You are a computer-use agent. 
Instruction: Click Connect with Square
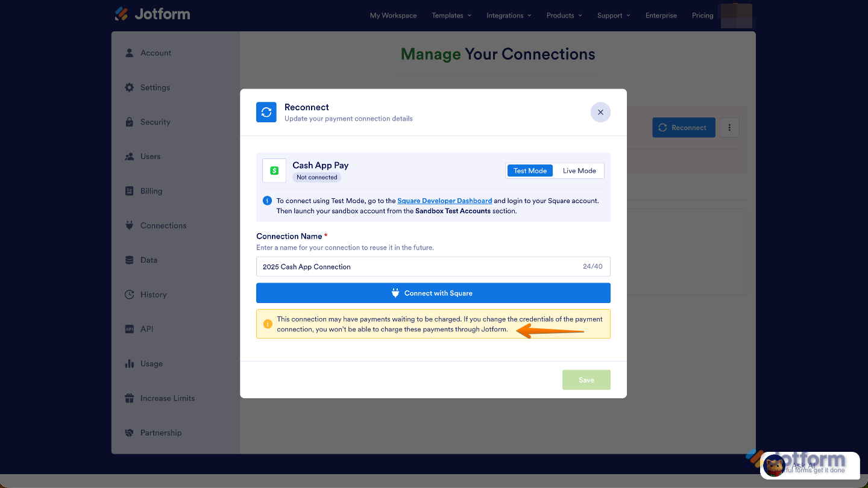(433, 293)
